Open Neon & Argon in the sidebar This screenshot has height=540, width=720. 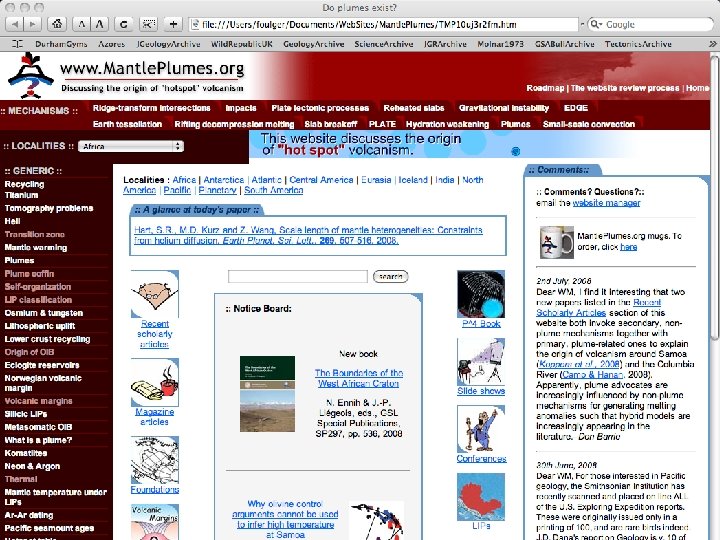click(32, 466)
